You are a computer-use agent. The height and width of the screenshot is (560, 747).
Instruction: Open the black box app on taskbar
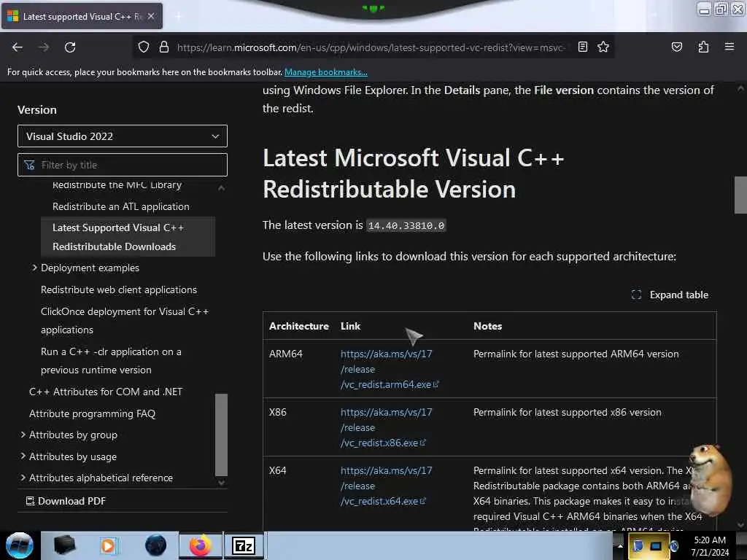[65, 545]
